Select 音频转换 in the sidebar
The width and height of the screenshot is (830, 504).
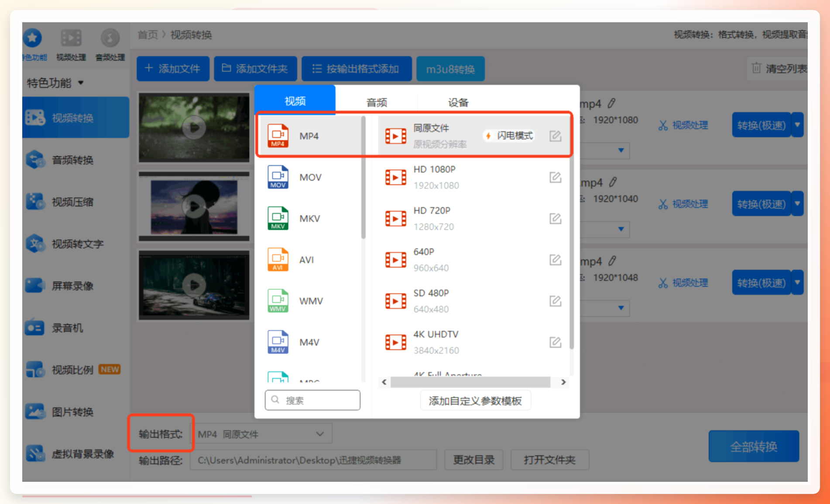point(75,160)
